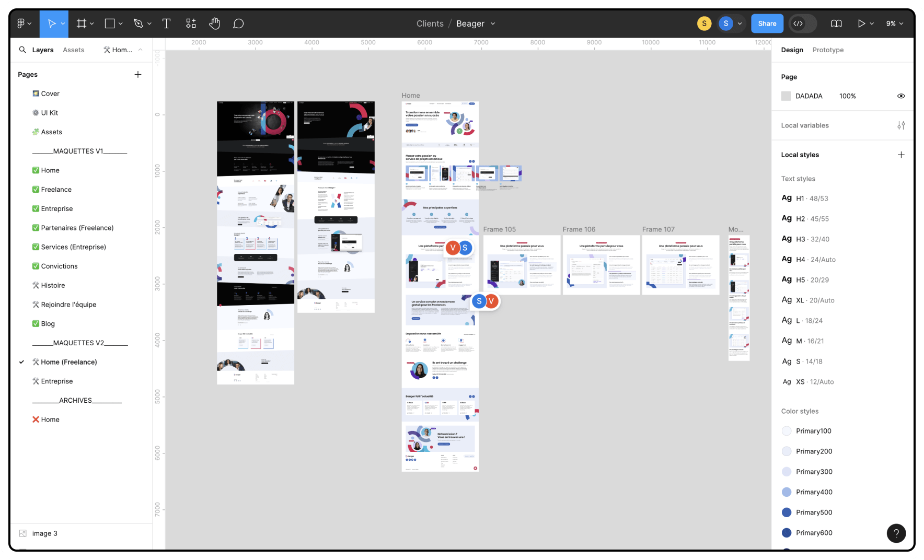The image size is (924, 560).
Task: Open Local variables settings icon
Action: 901,125
